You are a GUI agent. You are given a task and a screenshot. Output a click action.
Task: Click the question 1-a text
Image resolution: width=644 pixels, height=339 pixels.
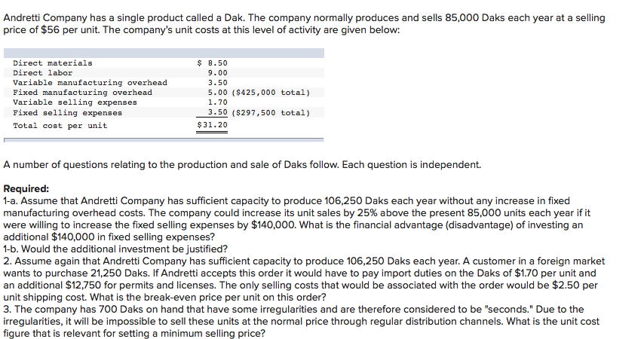click(x=297, y=218)
